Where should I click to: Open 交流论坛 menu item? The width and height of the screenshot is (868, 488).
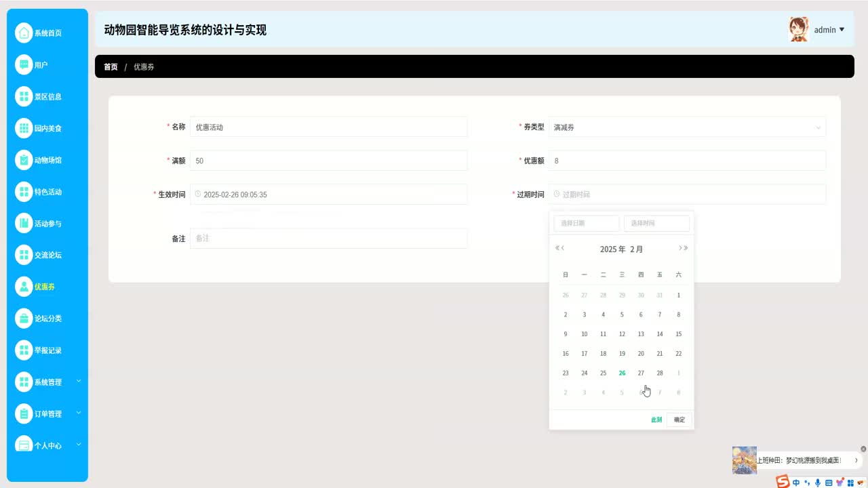[47, 255]
